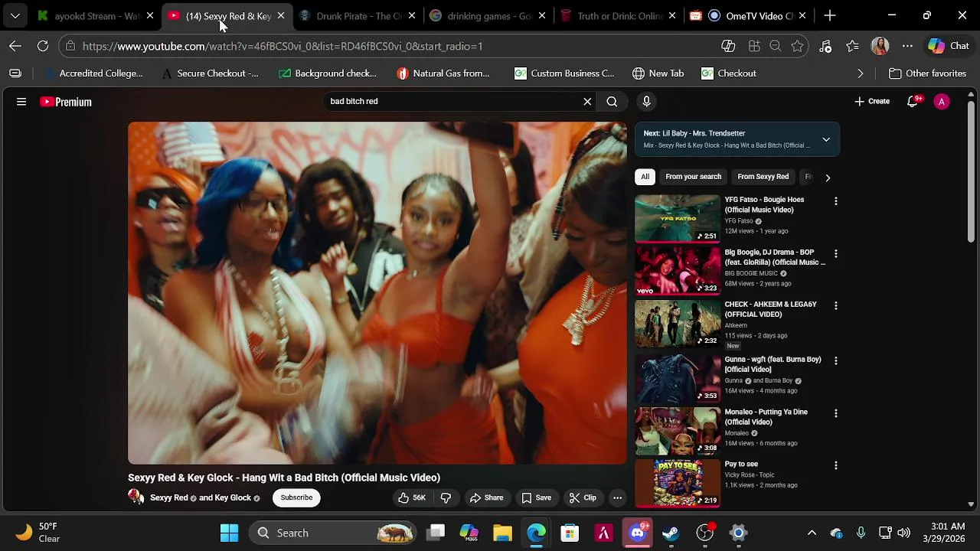Open CHECK - AHKEEM & LEGA6Y title
This screenshot has width=980, height=551.
[771, 309]
